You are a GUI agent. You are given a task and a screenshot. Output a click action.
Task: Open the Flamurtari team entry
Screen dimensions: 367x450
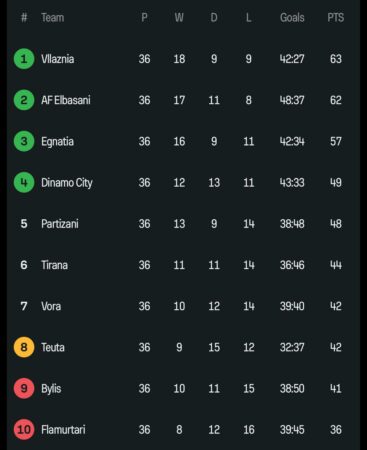coord(63,429)
